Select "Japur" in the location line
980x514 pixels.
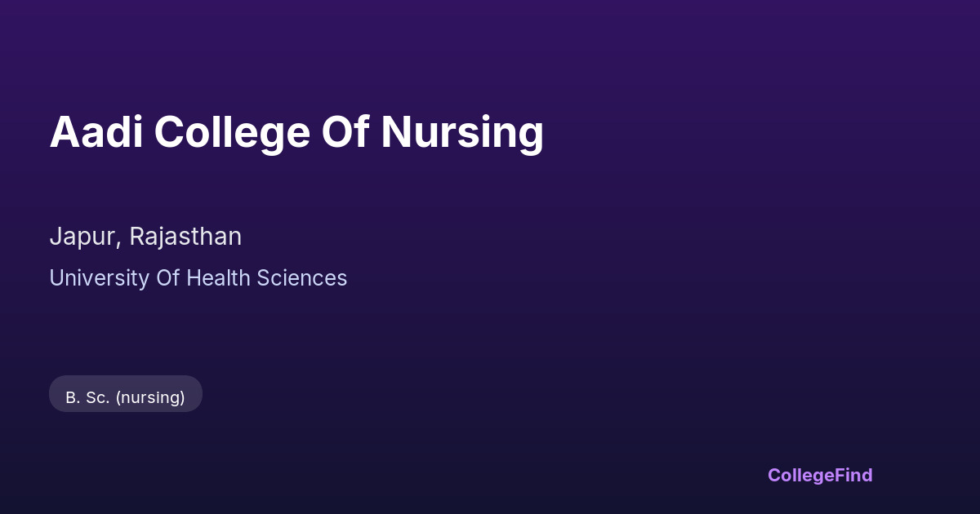[x=83, y=237]
